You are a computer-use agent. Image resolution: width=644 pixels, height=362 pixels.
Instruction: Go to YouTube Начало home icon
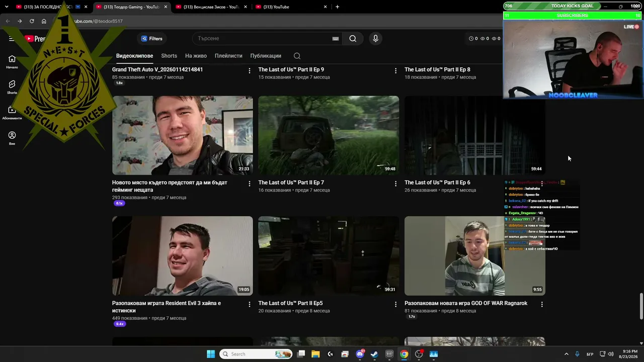pyautogui.click(x=12, y=61)
